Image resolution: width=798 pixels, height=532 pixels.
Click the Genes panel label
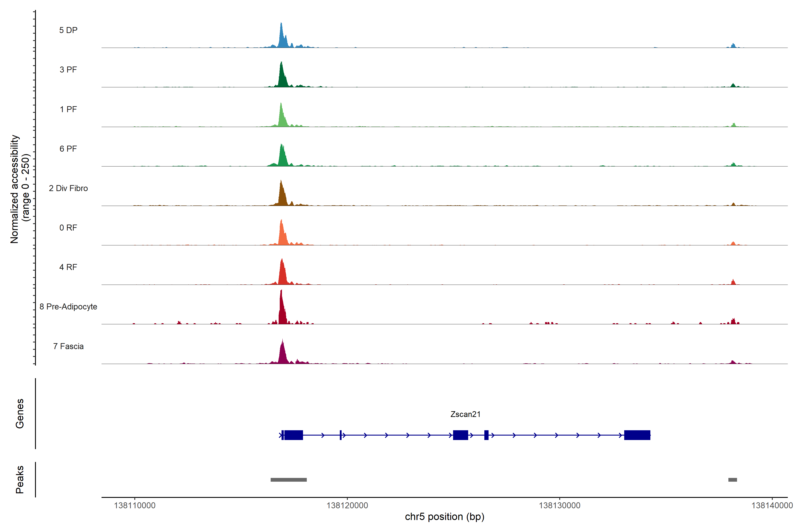click(x=20, y=413)
